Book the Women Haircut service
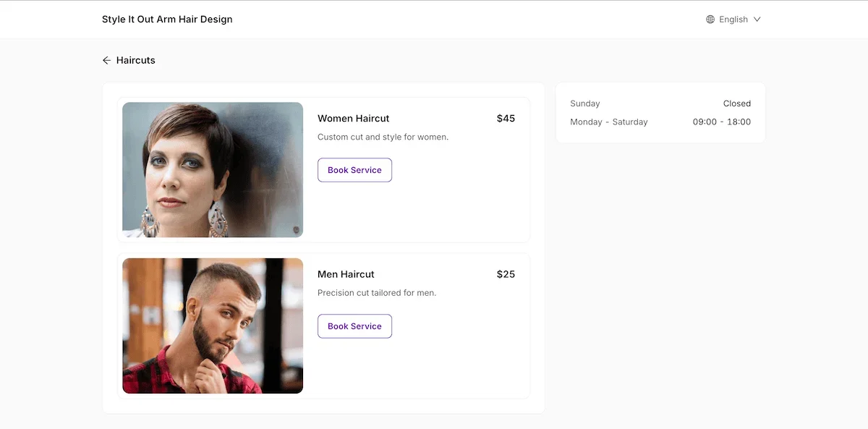868x429 pixels. point(354,170)
